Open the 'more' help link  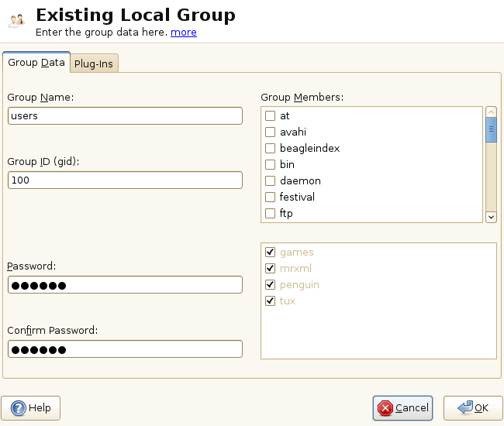[x=184, y=33]
